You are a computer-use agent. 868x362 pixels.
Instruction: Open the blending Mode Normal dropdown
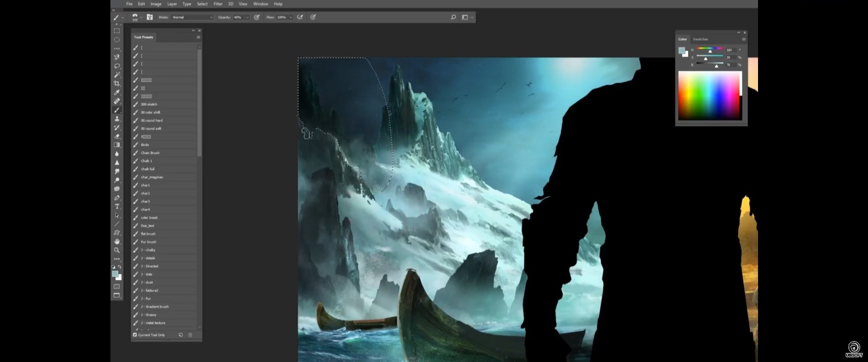point(192,17)
